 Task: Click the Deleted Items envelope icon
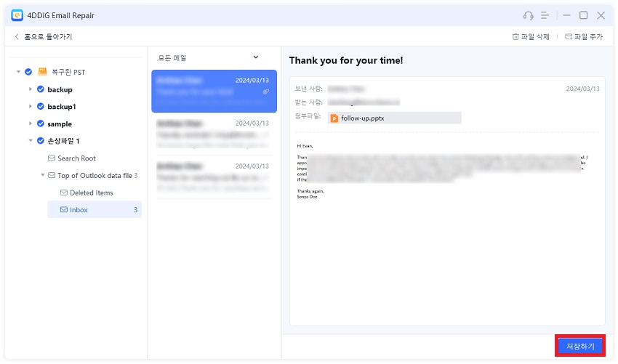coord(64,193)
